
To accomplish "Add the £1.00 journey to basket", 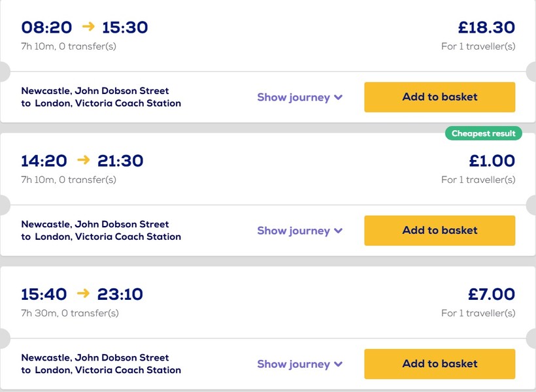I will pyautogui.click(x=439, y=231).
